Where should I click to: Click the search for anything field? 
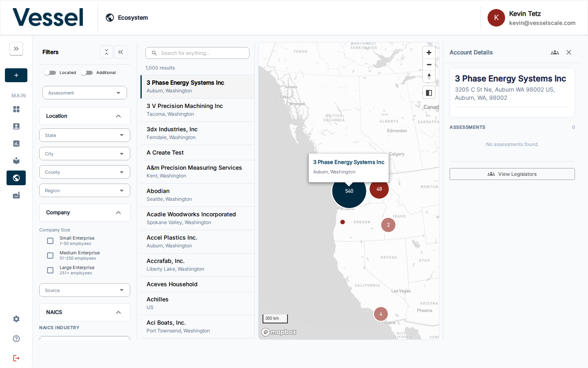(197, 53)
